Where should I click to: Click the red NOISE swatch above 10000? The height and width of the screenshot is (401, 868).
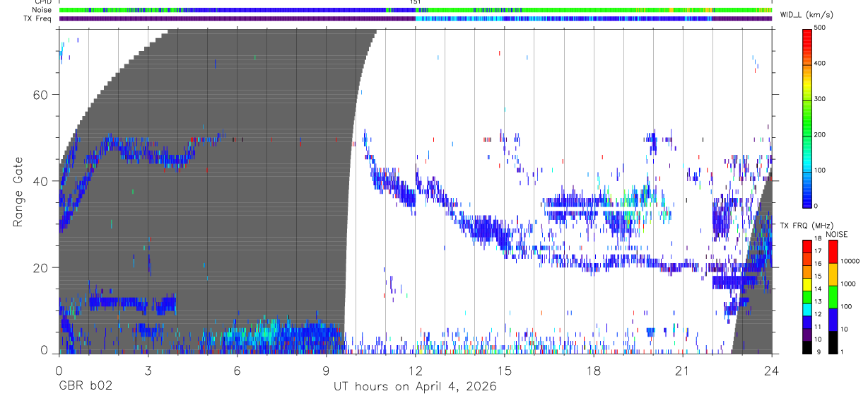(833, 251)
